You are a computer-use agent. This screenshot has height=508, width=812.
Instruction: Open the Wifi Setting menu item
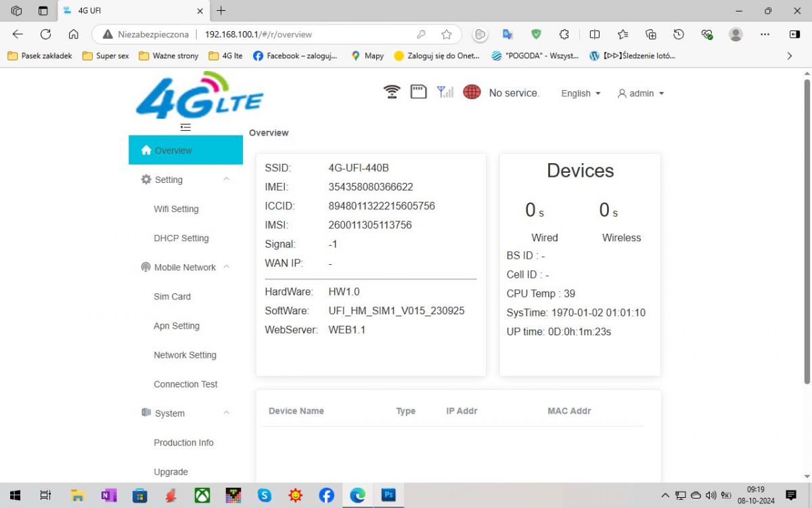pos(176,209)
